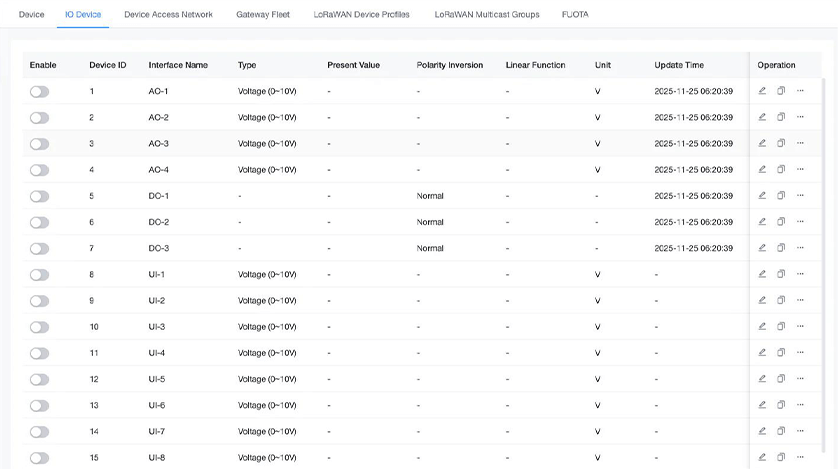
Task: Copy the DO-3 interface entry
Action: point(781,248)
